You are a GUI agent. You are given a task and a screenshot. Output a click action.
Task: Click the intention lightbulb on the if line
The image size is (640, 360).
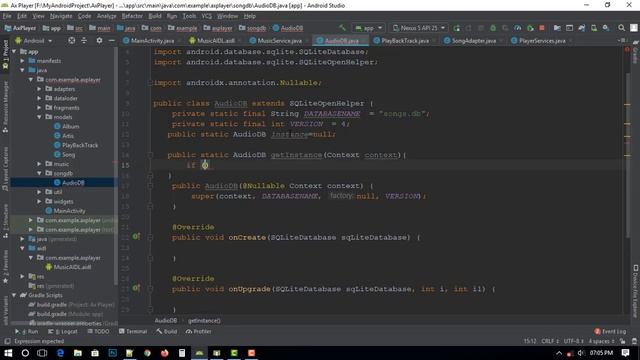(x=205, y=165)
